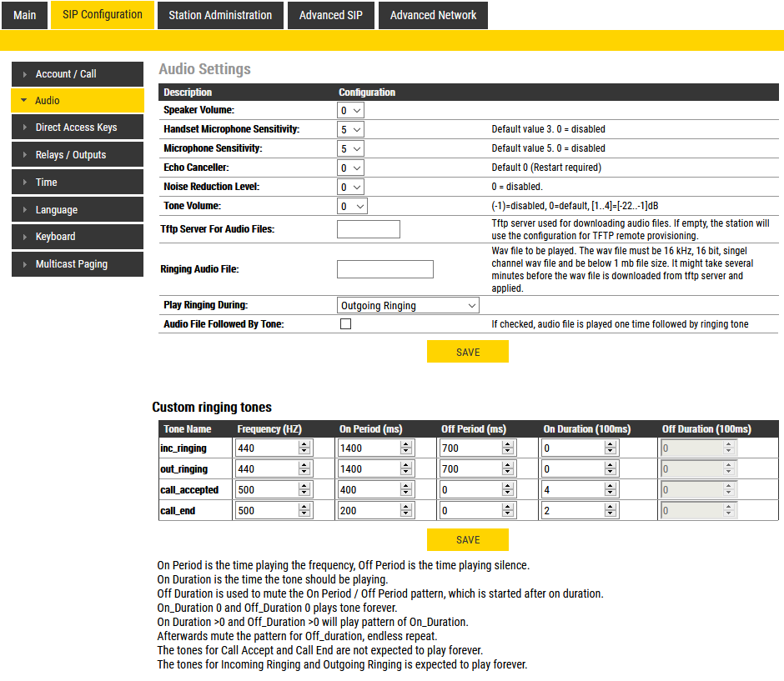Save the Audio Settings configuration
Image resolution: width=784 pixels, height=681 pixels.
click(x=468, y=352)
